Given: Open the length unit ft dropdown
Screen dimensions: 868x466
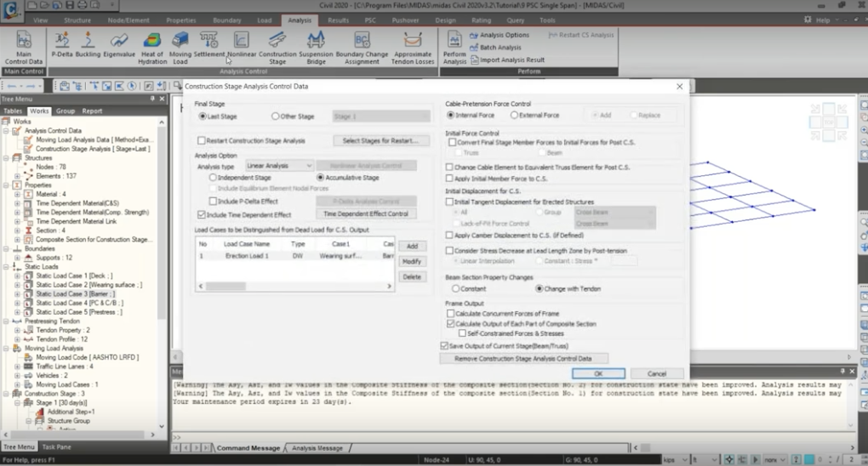Looking at the screenshot, I should [705, 460].
